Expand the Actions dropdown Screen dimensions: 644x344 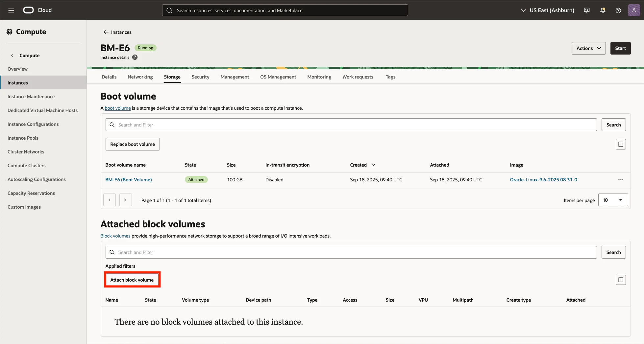pyautogui.click(x=588, y=48)
